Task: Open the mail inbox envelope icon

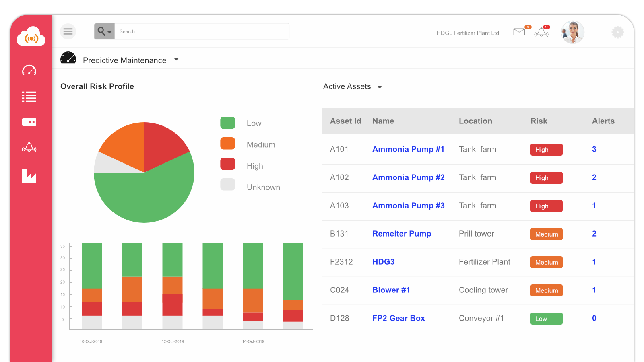Action: click(519, 32)
